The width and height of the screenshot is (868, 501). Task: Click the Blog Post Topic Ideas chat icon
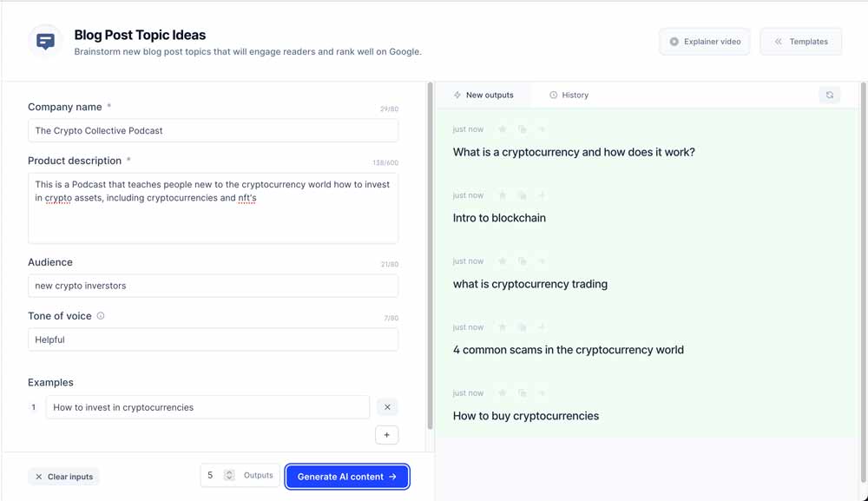point(45,42)
